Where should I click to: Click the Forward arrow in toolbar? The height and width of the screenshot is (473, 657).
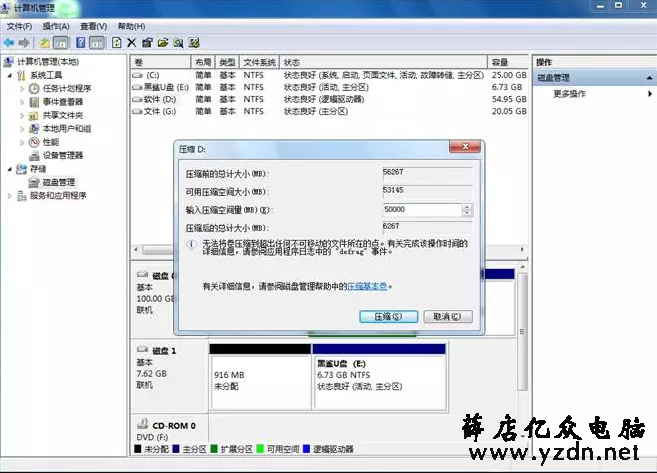pyautogui.click(x=24, y=43)
